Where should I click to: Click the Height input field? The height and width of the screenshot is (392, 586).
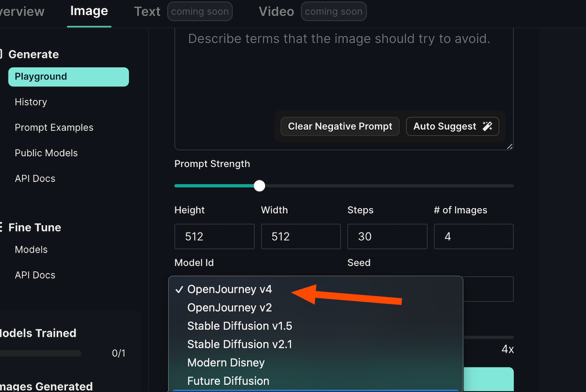point(214,237)
